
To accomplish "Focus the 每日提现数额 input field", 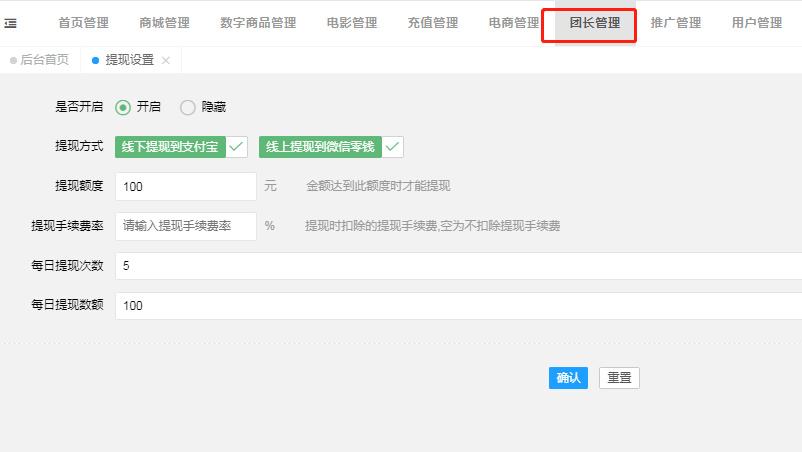I will 458,306.
